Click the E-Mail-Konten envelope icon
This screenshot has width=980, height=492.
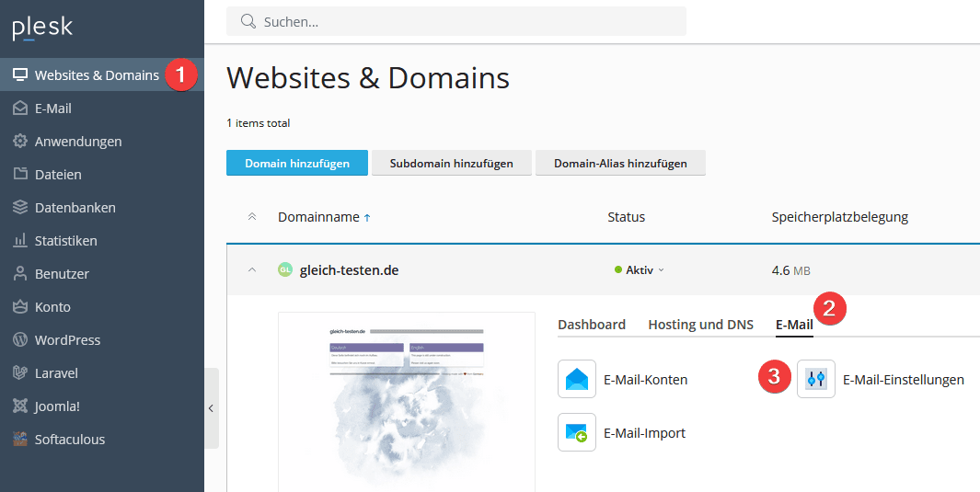(x=577, y=379)
